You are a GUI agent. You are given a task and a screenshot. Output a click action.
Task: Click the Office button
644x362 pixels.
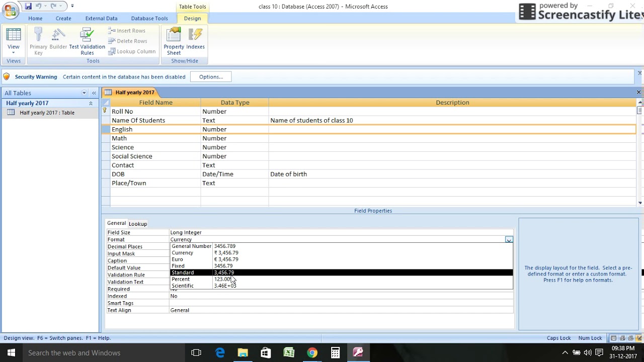pos(10,10)
